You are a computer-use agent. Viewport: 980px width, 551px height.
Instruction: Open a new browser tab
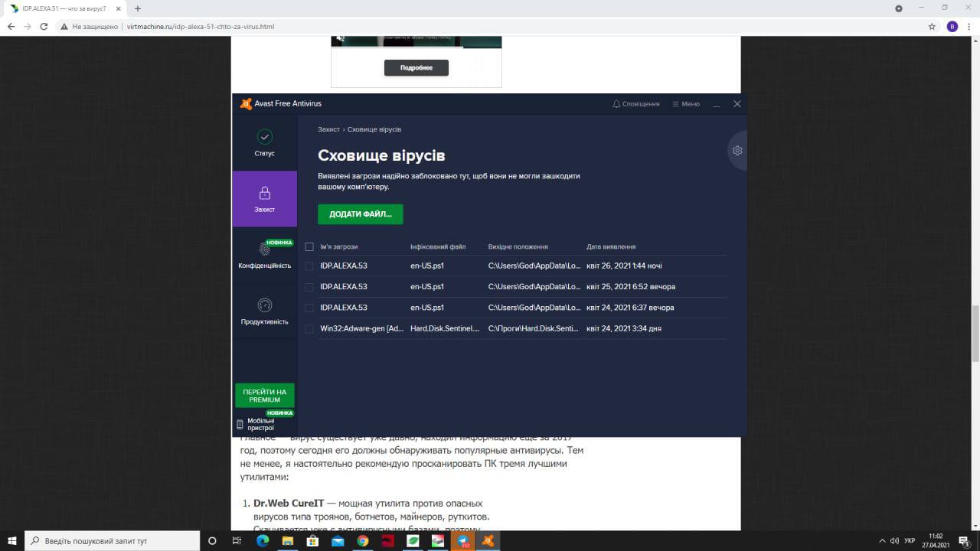[138, 8]
